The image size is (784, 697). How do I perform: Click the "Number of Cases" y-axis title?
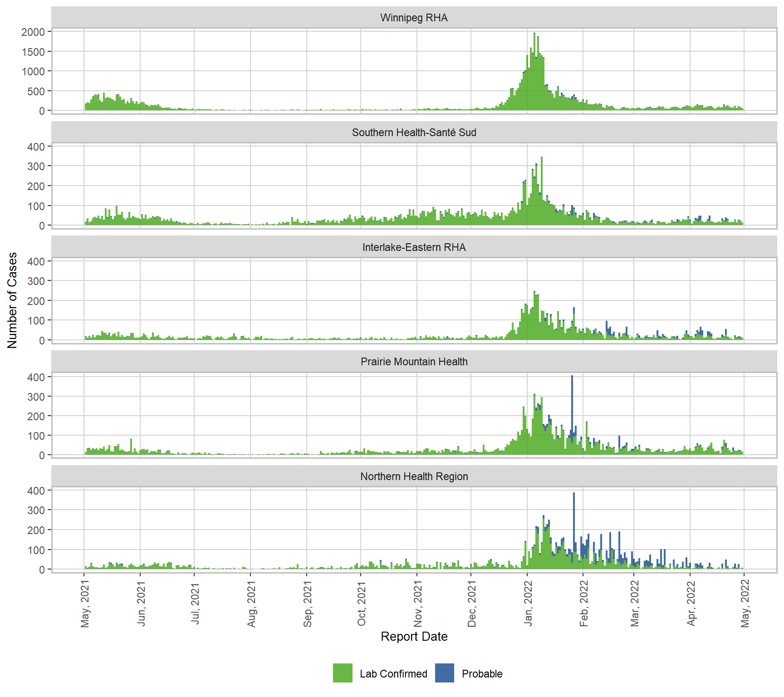[12, 300]
